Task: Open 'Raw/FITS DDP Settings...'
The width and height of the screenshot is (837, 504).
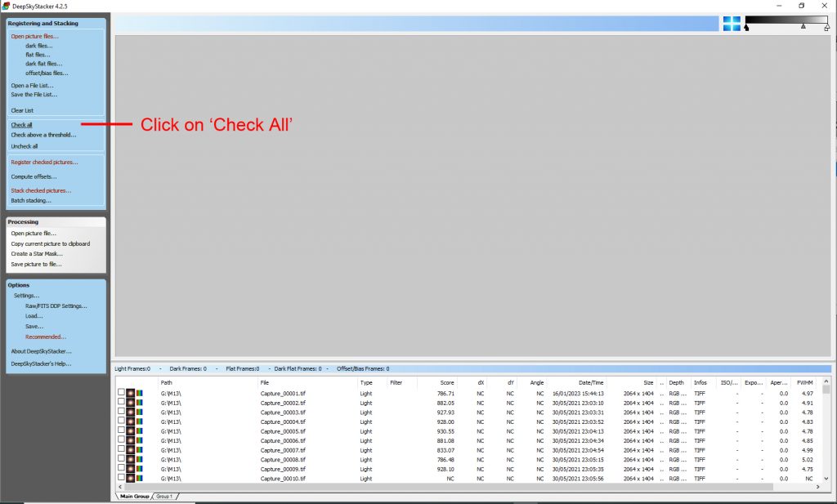Action: (56, 306)
